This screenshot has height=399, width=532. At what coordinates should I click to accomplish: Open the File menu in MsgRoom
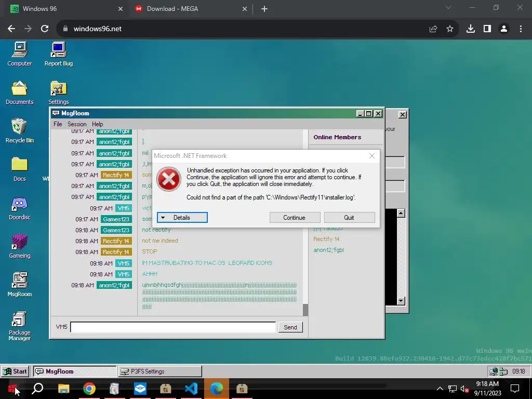pos(58,124)
